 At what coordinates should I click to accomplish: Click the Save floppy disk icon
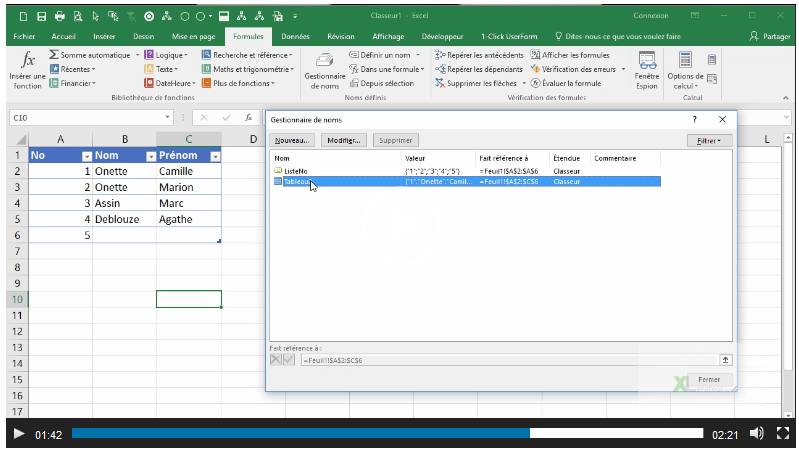(x=42, y=16)
